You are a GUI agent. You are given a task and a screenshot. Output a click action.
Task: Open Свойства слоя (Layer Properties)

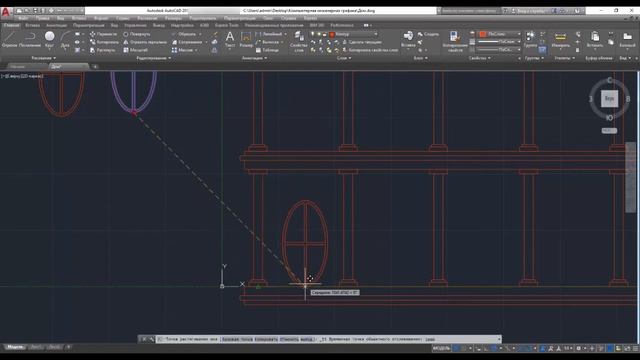(298, 41)
